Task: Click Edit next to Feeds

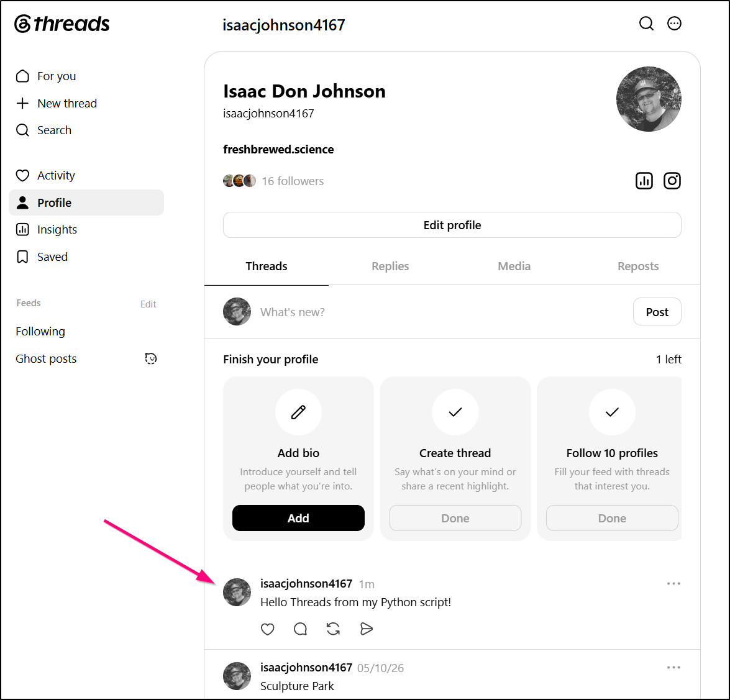Action: point(148,304)
